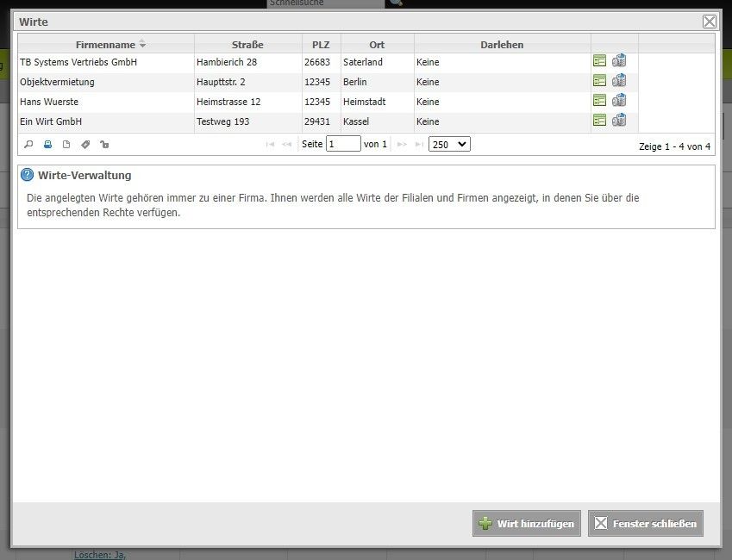The height and width of the screenshot is (560, 732).
Task: Go to the next page of results
Action: pyautogui.click(x=402, y=145)
